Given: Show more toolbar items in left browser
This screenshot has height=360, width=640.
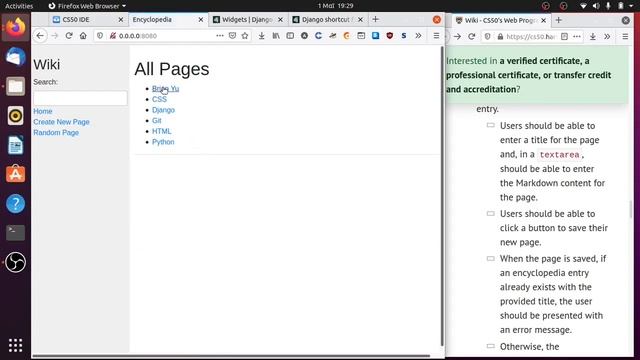Looking at the screenshot, I should 418,36.
